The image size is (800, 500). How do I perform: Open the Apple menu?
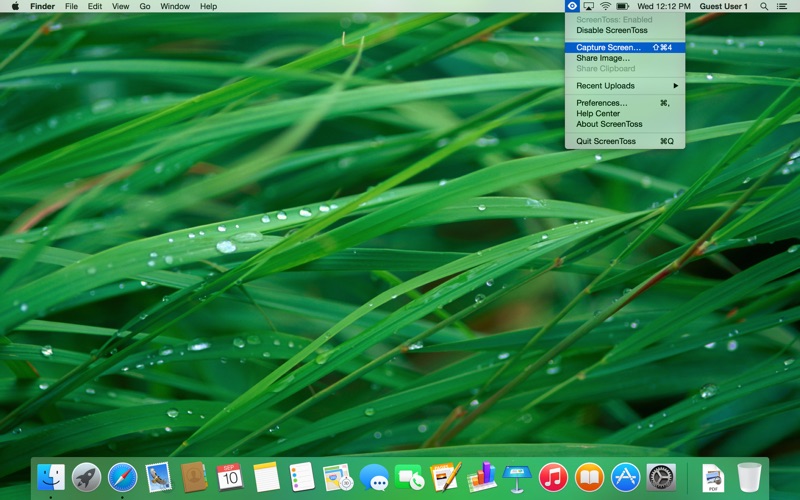pos(14,6)
